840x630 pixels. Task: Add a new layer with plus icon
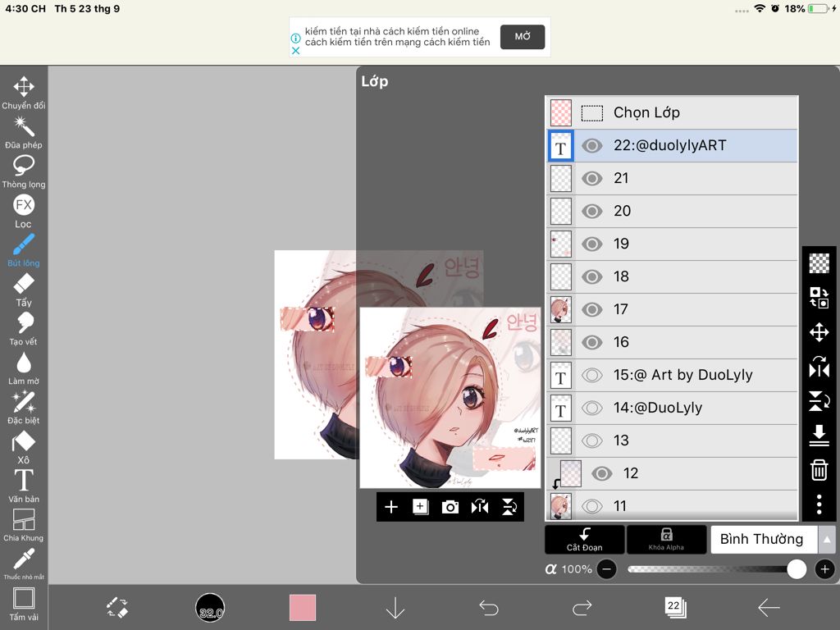tap(391, 507)
